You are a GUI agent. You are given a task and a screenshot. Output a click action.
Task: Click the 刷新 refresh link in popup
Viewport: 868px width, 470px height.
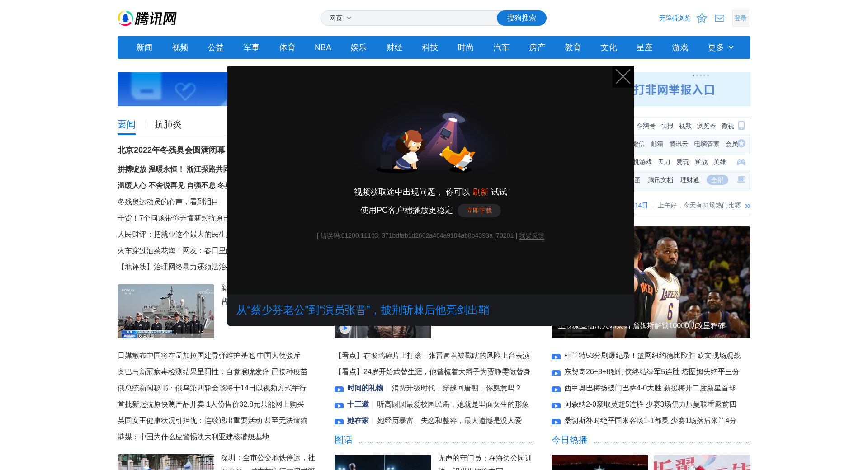[x=480, y=192]
